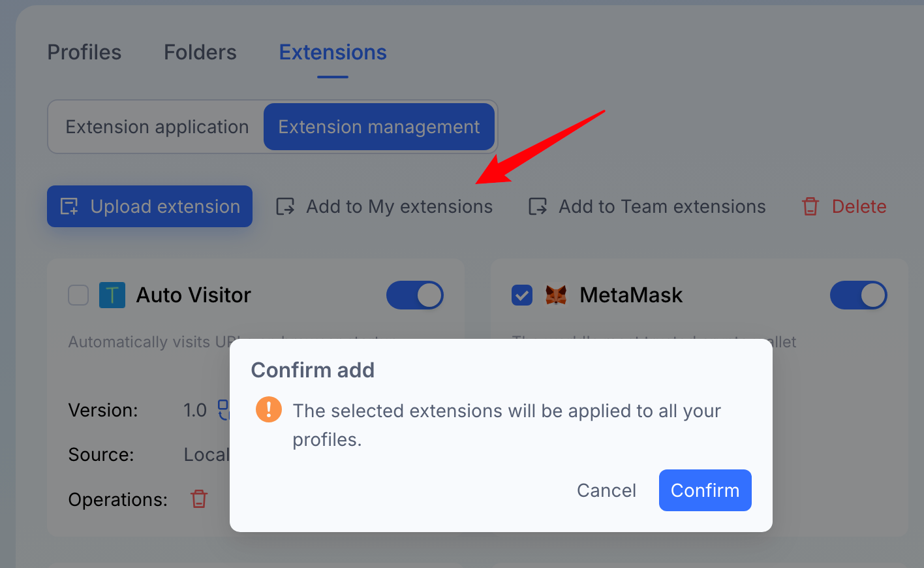This screenshot has width=924, height=568.
Task: Switch to Extension application view
Action: 157,127
